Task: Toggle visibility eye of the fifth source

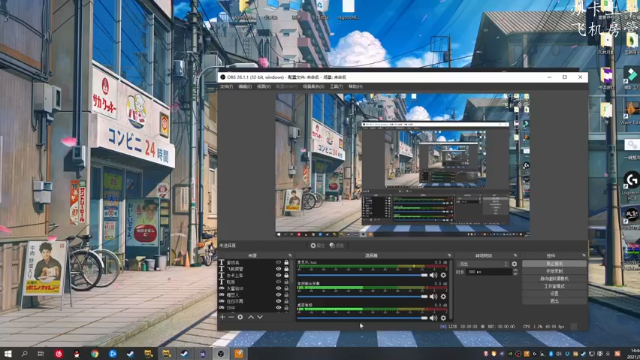Action: [x=278, y=288]
